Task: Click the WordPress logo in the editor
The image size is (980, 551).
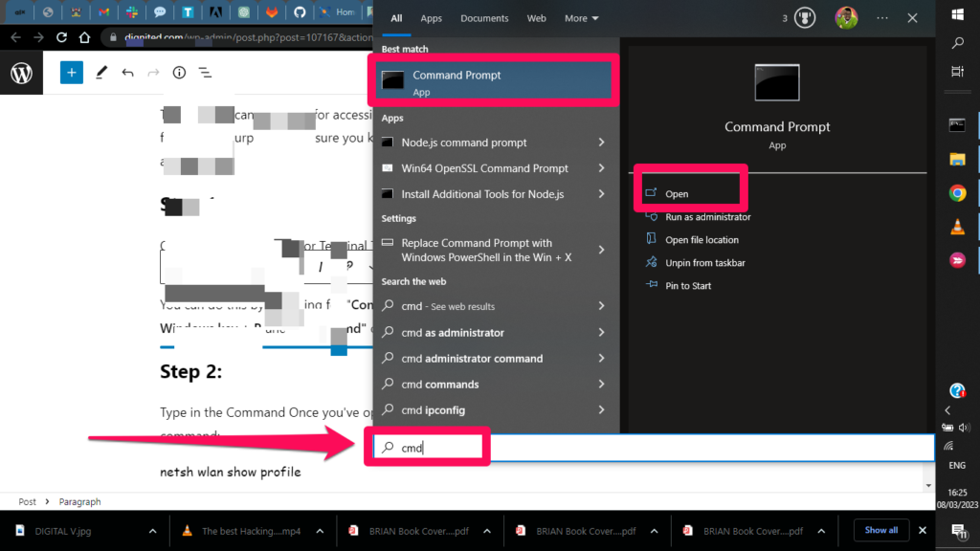Action: [x=21, y=73]
